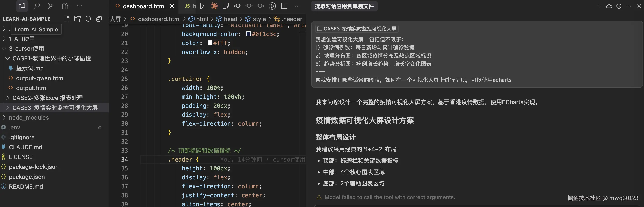
Task: Click the New Folder icon in explorer
Action: (x=77, y=19)
